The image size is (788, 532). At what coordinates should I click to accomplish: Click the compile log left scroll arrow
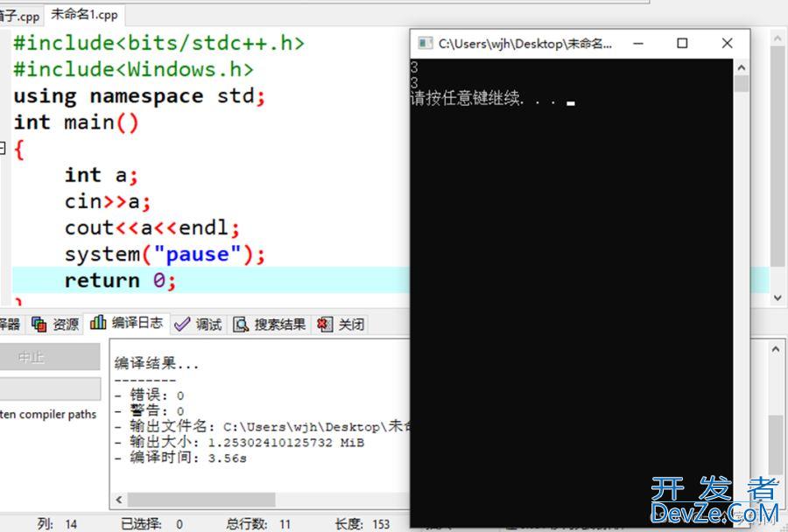(x=118, y=500)
